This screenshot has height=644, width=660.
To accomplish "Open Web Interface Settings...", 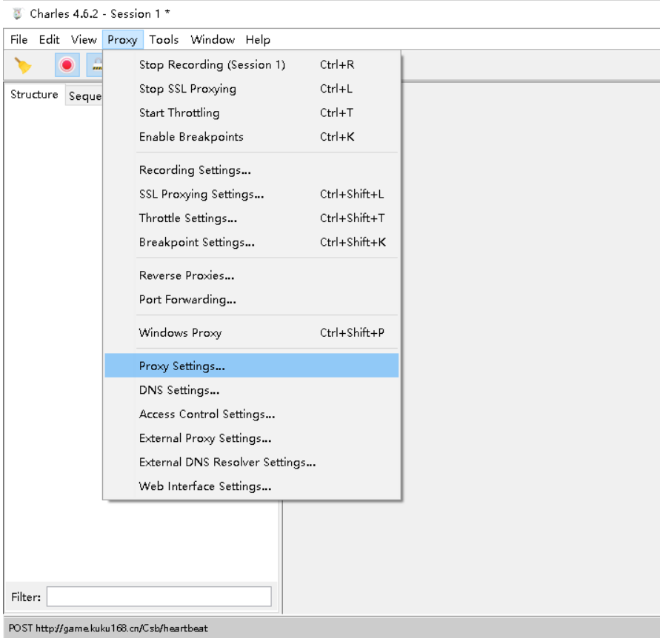I will pyautogui.click(x=252, y=486).
